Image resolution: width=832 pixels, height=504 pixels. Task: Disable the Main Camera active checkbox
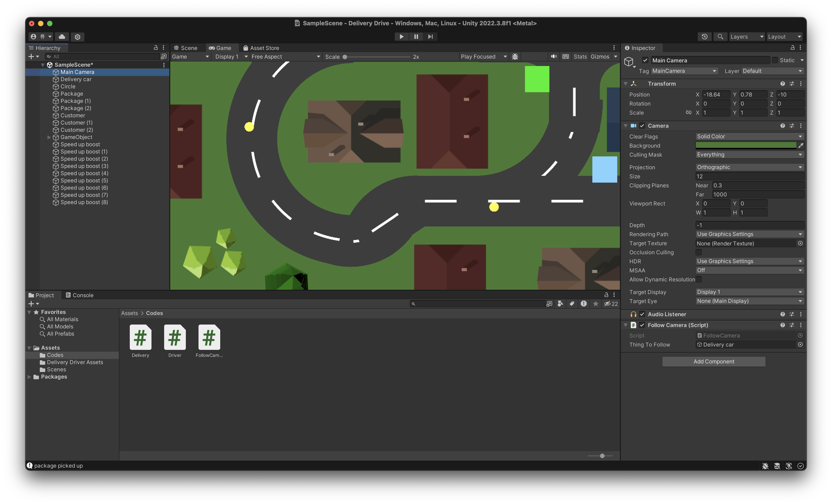pos(645,60)
